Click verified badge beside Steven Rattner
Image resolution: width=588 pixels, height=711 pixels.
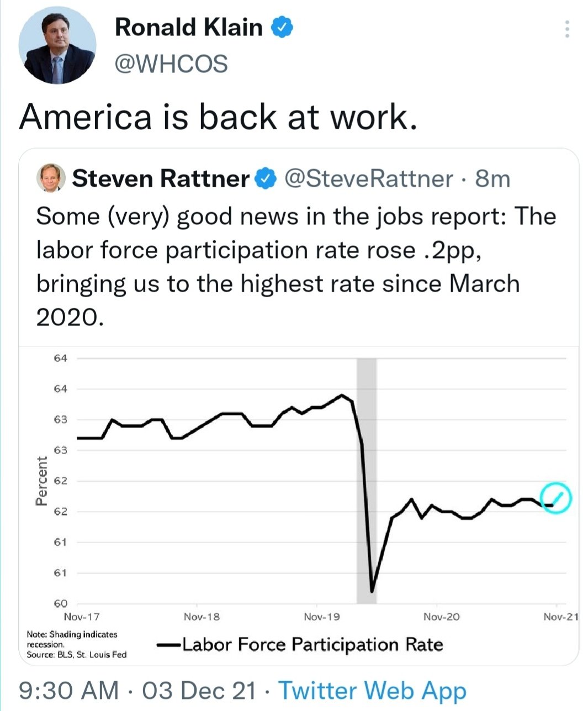pyautogui.click(x=266, y=178)
